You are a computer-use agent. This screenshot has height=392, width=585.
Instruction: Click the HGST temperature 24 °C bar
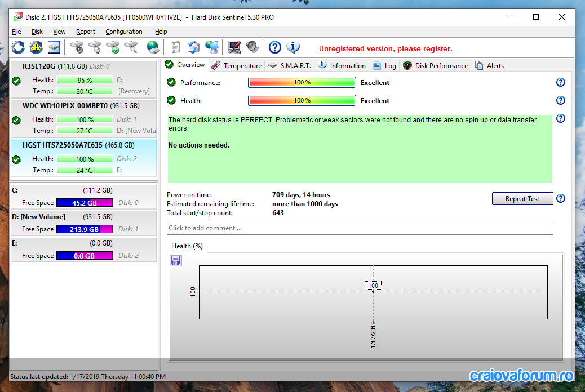[x=85, y=171]
